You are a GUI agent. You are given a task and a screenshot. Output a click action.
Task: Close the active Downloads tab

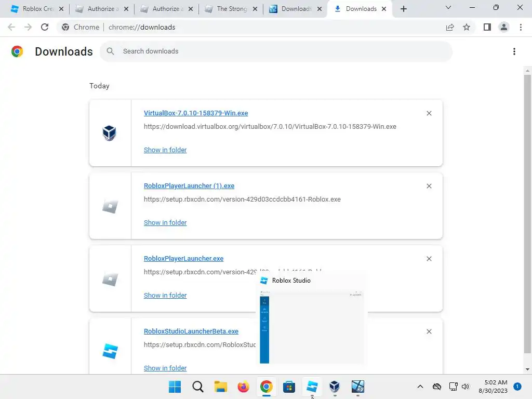tap(384, 9)
